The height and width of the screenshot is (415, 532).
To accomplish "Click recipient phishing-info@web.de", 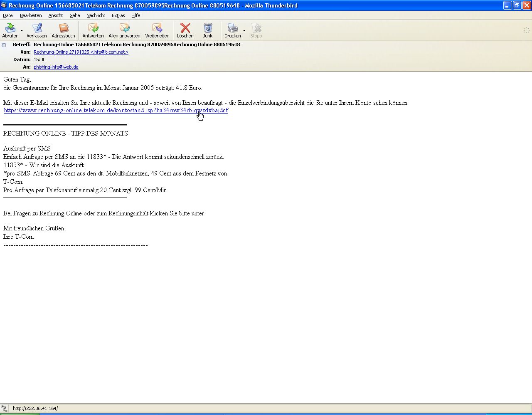I will click(56, 67).
